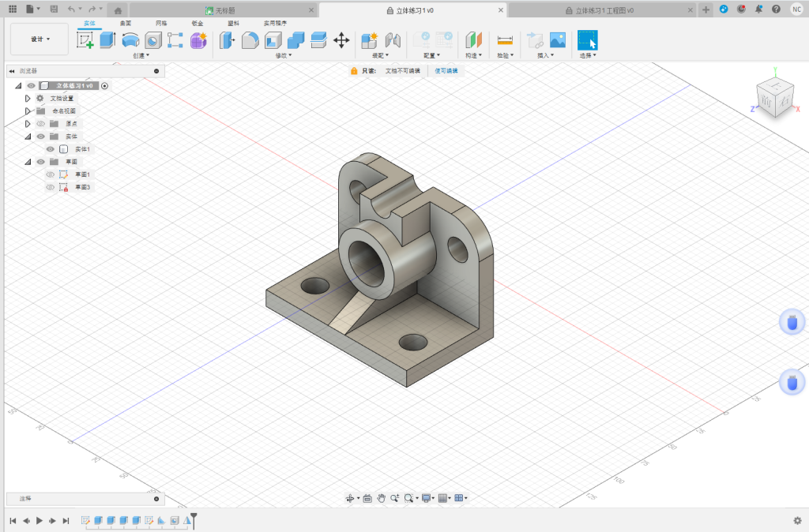Viewport: 809px width, 532px height.
Task: Select the Fillet tool in the toolbar
Action: click(x=250, y=40)
